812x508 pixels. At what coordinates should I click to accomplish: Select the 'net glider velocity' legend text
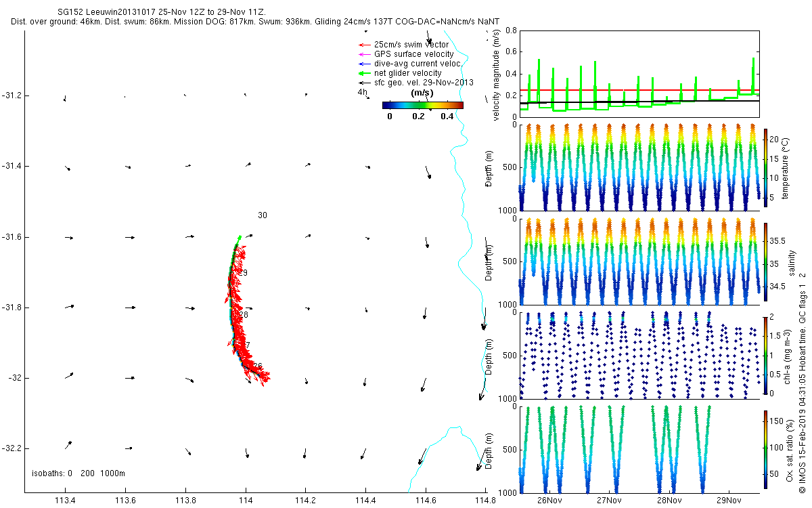click(x=407, y=73)
